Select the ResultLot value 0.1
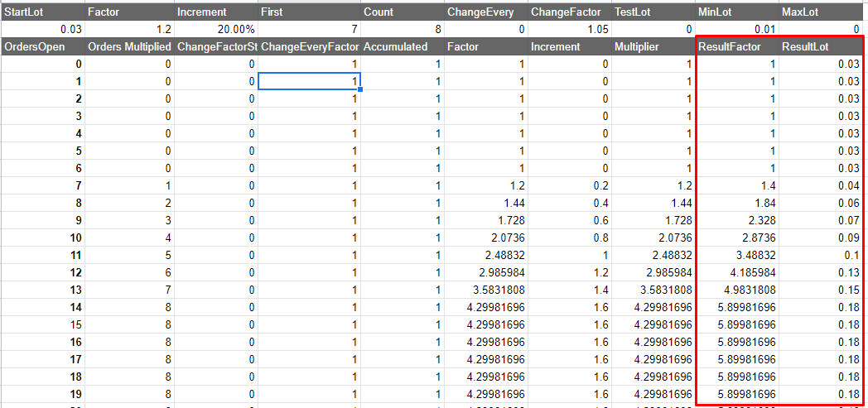Screen dimensions: 868x408 click(822, 256)
